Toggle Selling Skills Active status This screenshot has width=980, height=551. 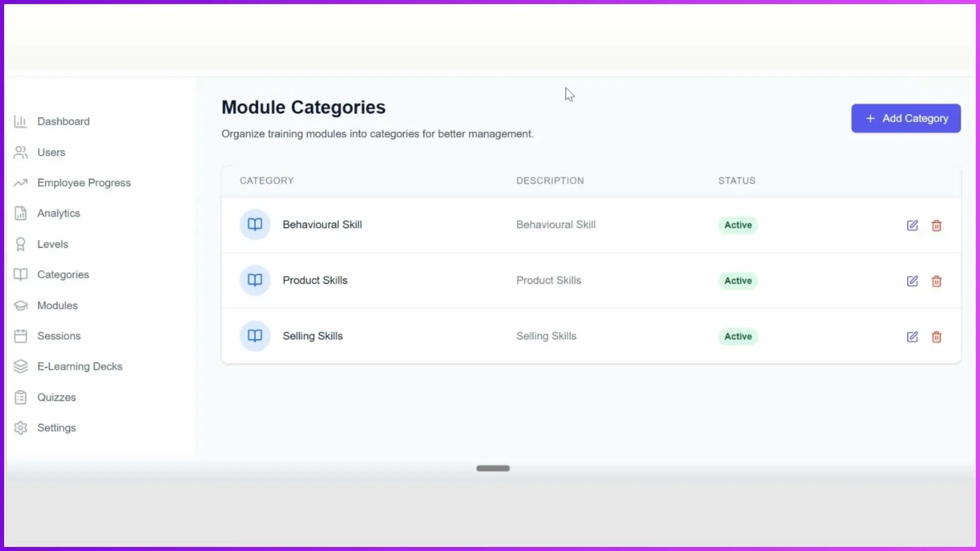pyautogui.click(x=737, y=336)
